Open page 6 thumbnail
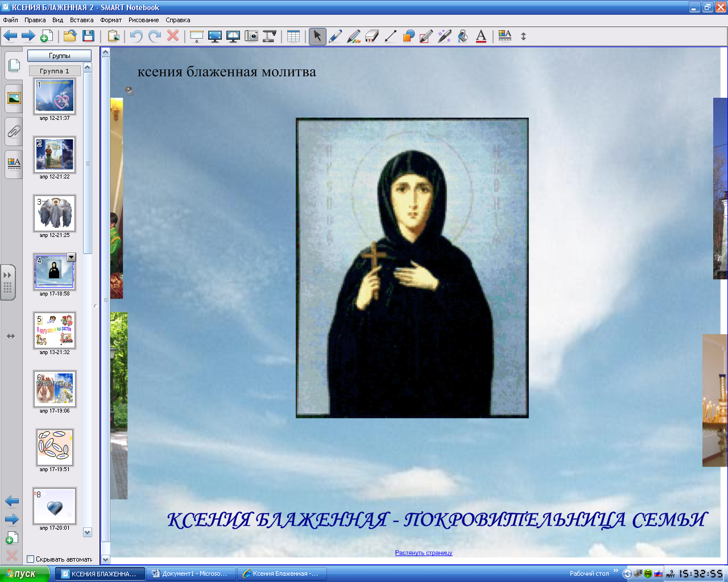The image size is (728, 582). [x=55, y=389]
